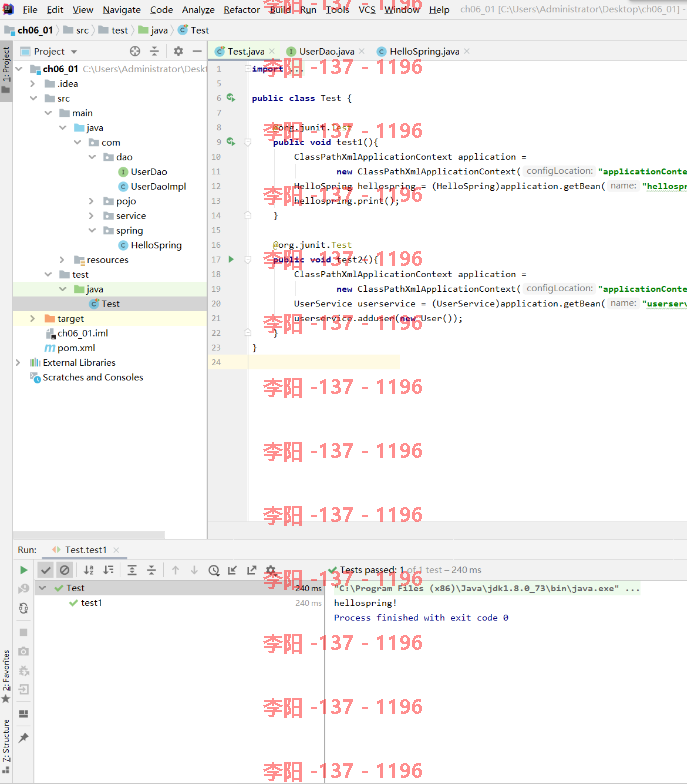Expand the resources folder
Viewport: 687px width, 784px height.
point(62,260)
